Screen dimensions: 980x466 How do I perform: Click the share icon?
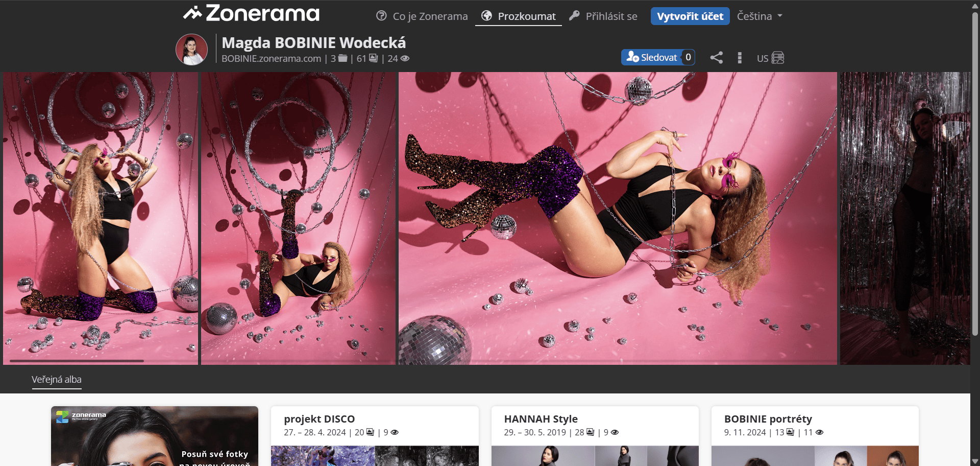pyautogui.click(x=716, y=58)
